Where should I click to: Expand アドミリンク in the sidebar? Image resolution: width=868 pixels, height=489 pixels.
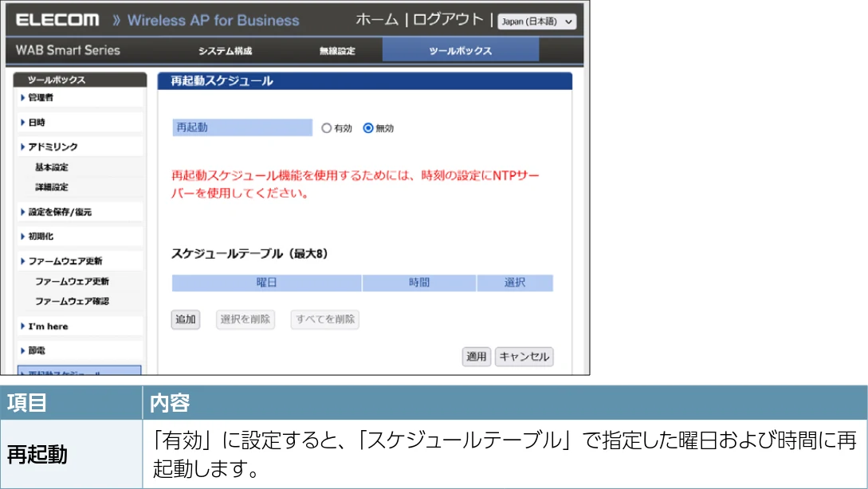point(81,147)
